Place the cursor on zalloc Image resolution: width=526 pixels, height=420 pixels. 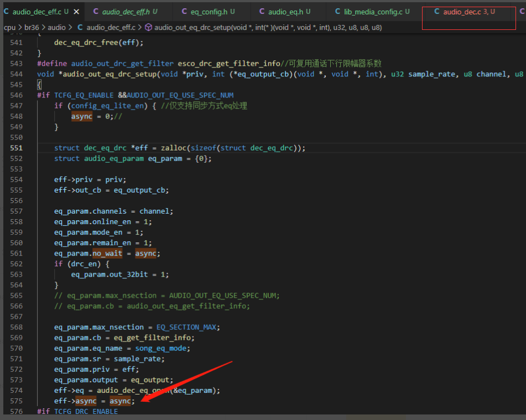click(x=174, y=148)
